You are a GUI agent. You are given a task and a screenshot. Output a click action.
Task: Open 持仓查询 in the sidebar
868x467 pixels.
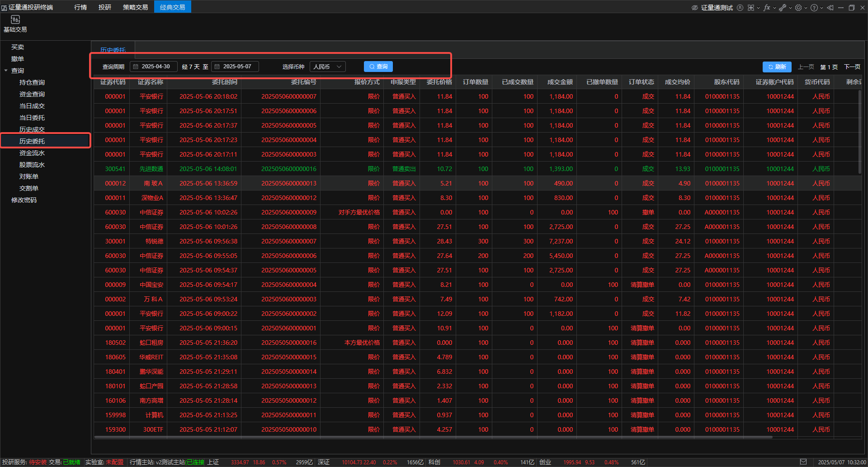pos(32,82)
